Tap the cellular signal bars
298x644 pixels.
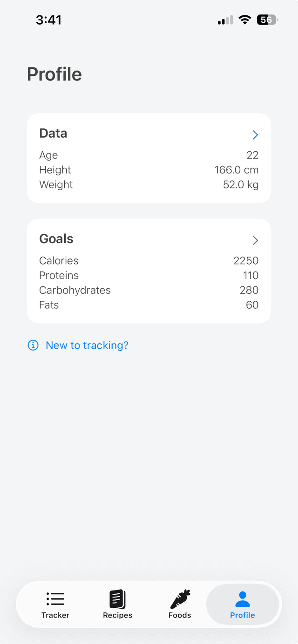[225, 20]
